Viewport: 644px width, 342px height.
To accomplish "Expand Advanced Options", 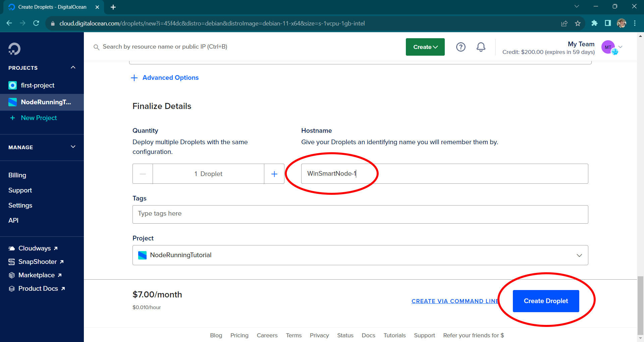I will 170,78.
